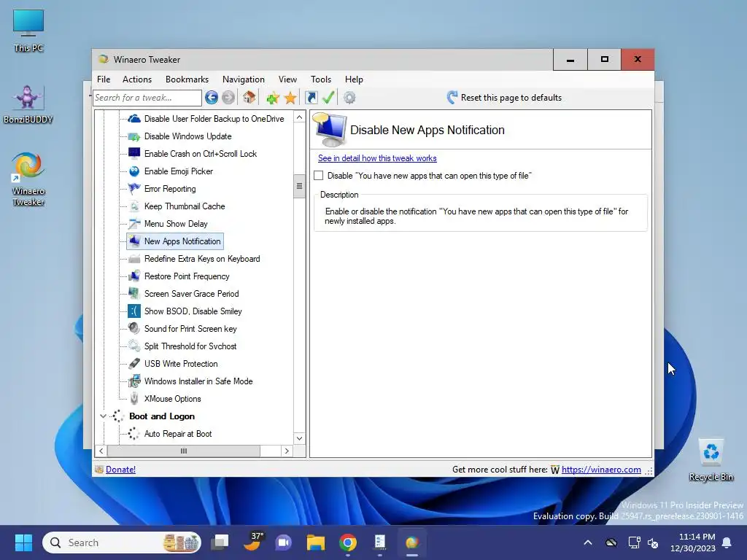This screenshot has width=747, height=560.
Task: Open the Windows Start button
Action: tap(23, 542)
